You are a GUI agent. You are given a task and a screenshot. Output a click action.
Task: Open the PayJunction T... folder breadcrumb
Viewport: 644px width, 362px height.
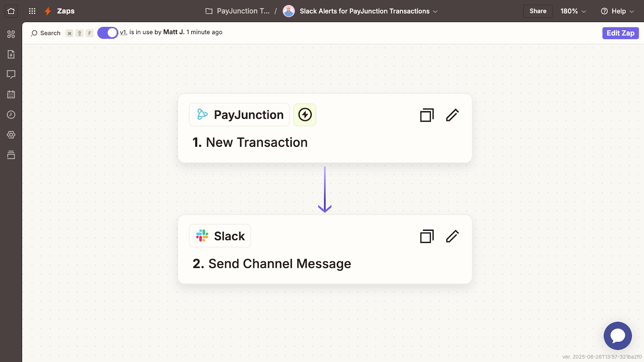[243, 11]
